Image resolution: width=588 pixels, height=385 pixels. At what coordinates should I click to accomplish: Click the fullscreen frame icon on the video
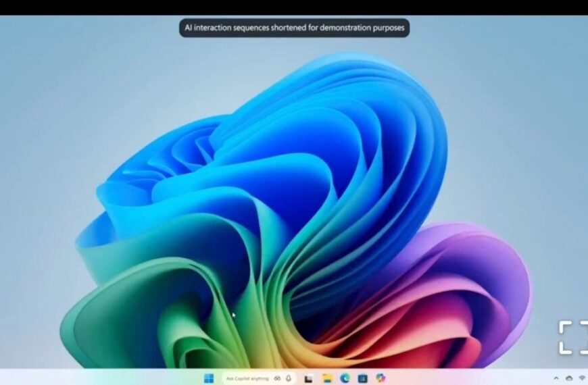coord(573,338)
